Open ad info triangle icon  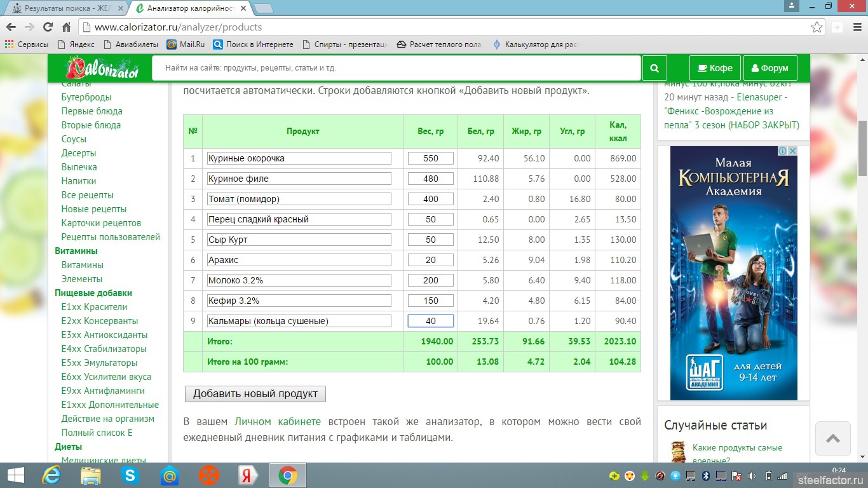click(x=783, y=151)
